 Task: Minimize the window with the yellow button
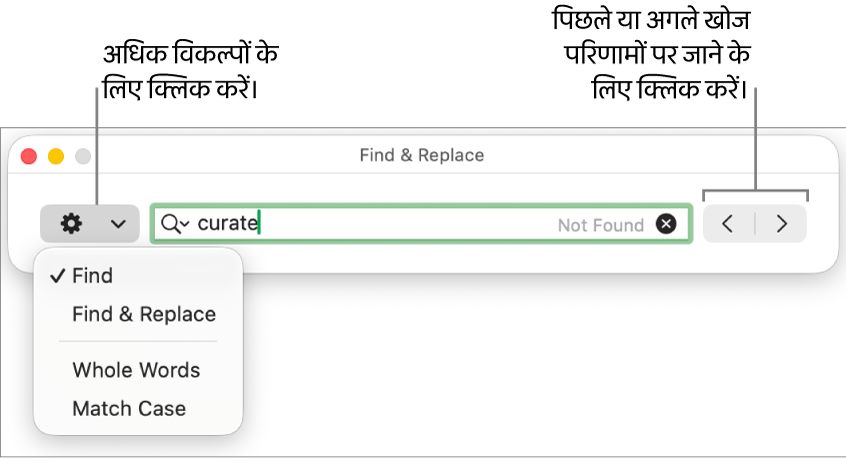point(56,156)
